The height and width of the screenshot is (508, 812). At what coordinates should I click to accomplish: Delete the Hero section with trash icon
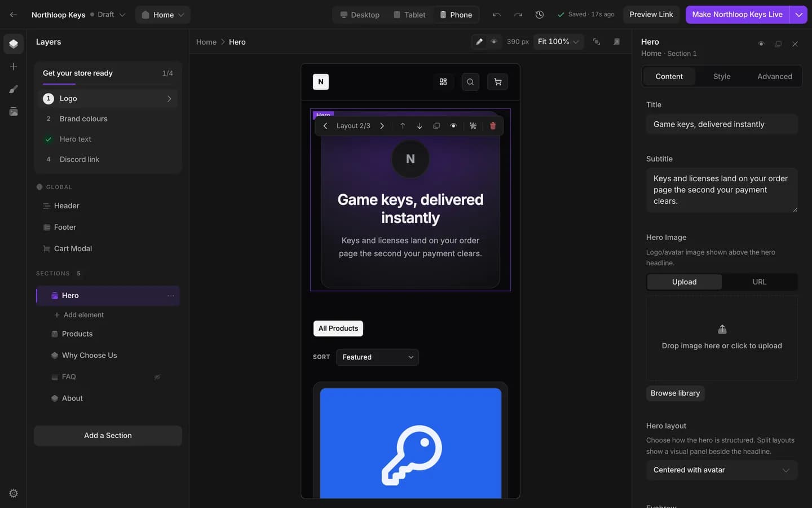point(493,126)
